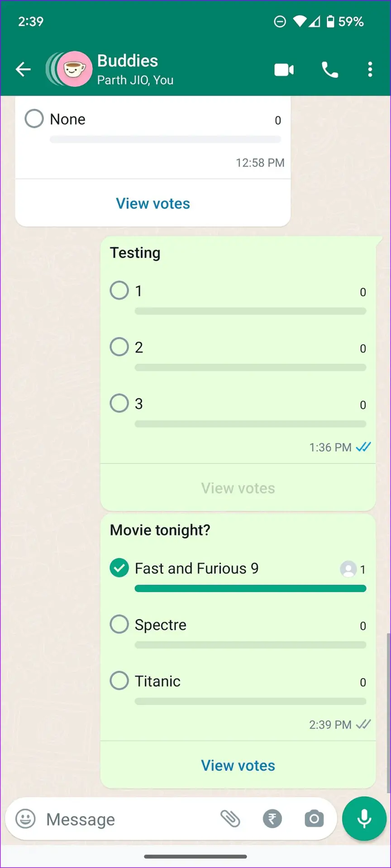Viewport: 391px width, 868px height.
Task: Tap the rupee payment icon
Action: [272, 819]
